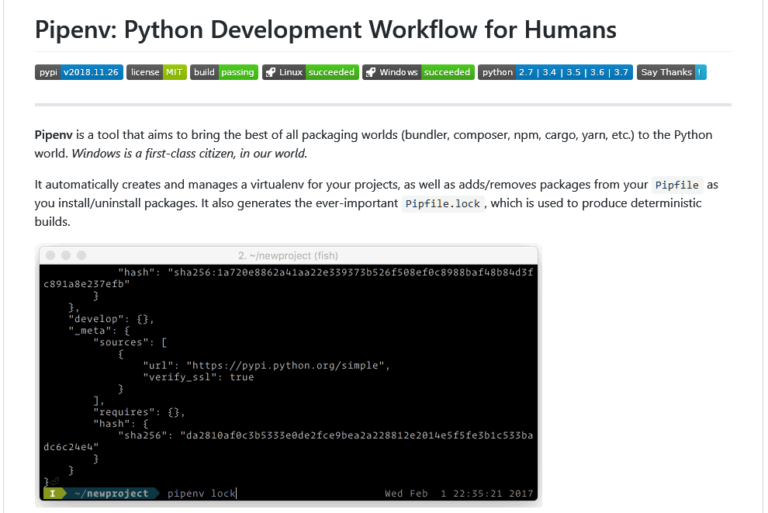Click the rocket icon in Windows badge

pos(371,73)
